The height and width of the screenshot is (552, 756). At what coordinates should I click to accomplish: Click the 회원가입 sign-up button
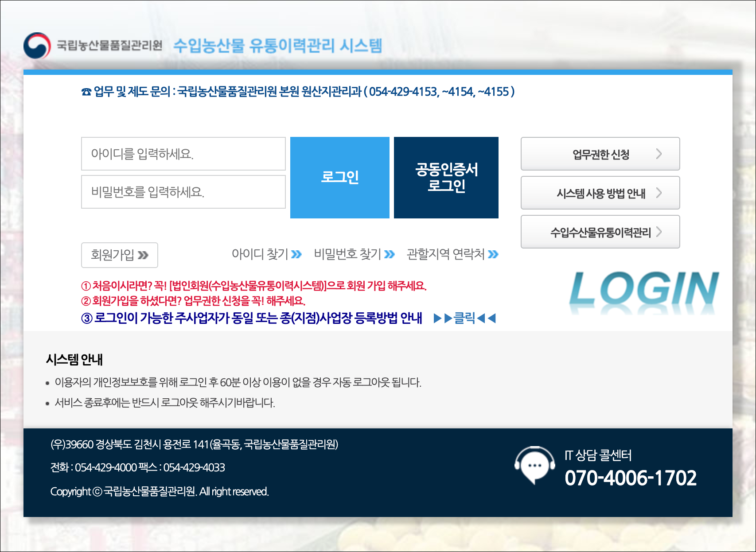[120, 255]
